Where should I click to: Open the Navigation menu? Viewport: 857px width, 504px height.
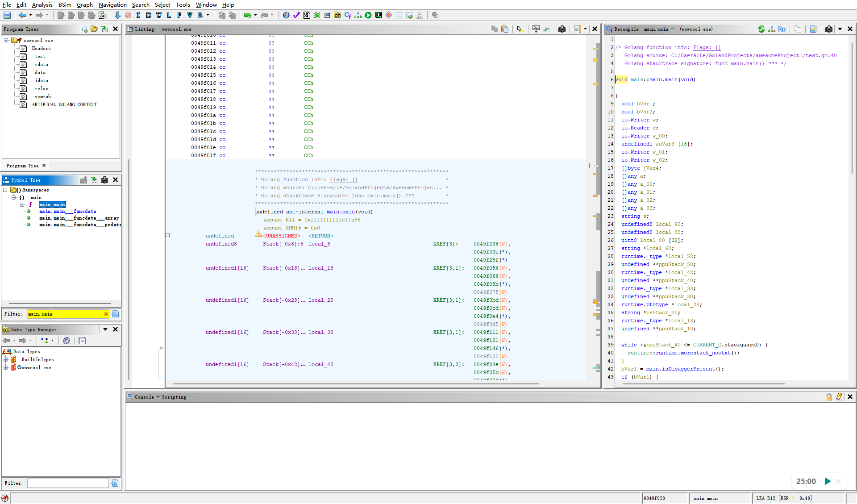[x=112, y=4]
